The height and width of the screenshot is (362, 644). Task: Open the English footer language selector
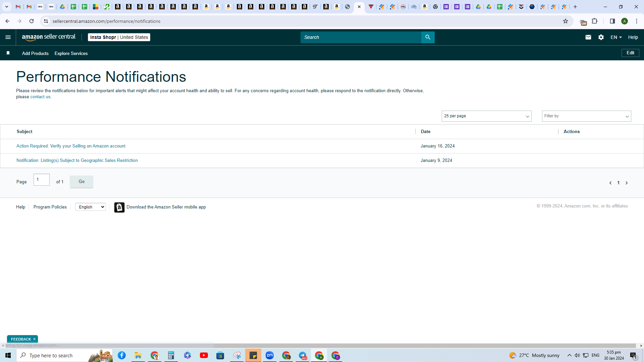click(91, 207)
